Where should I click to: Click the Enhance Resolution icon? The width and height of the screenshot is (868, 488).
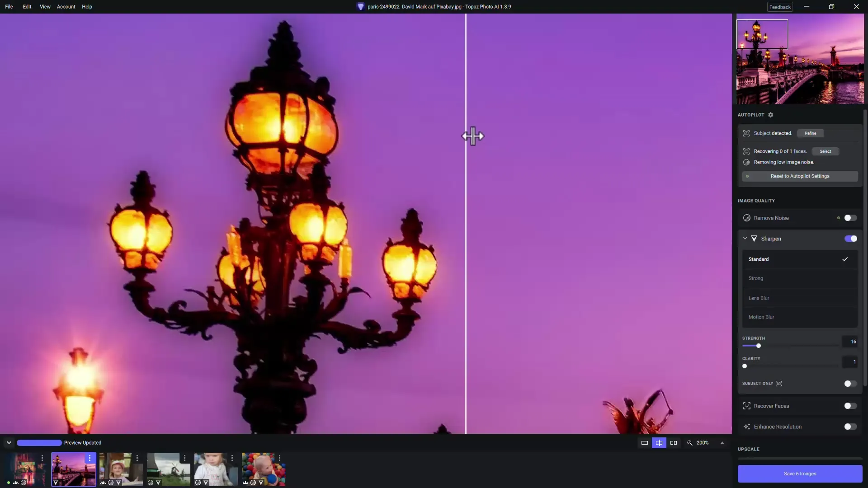(747, 426)
